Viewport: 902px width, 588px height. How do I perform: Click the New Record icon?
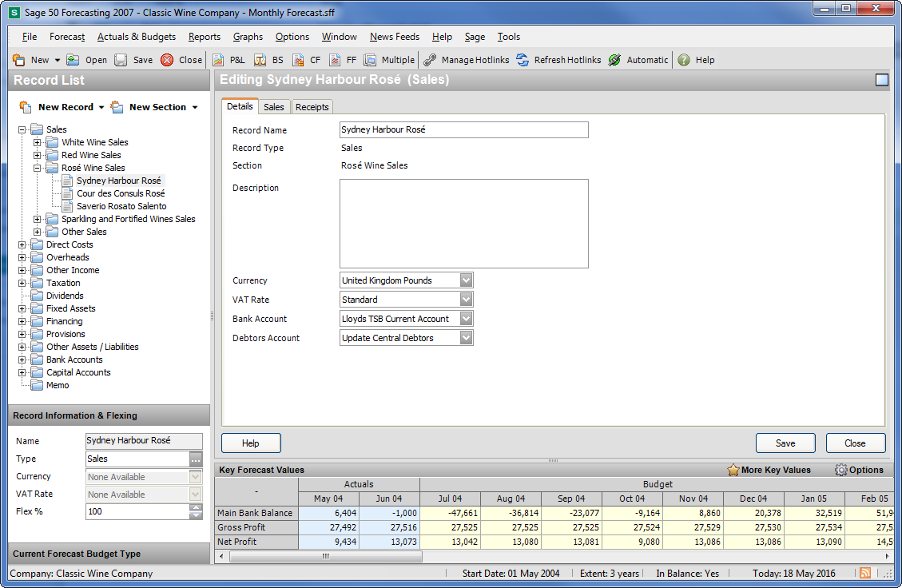point(26,107)
